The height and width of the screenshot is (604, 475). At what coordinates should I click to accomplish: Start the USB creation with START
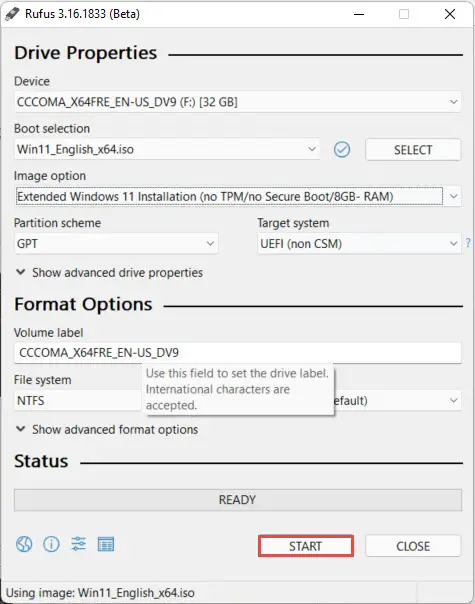tap(306, 546)
